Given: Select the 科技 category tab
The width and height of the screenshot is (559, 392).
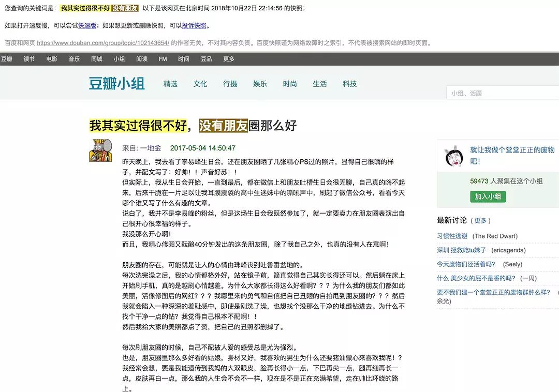Looking at the screenshot, I should [349, 84].
